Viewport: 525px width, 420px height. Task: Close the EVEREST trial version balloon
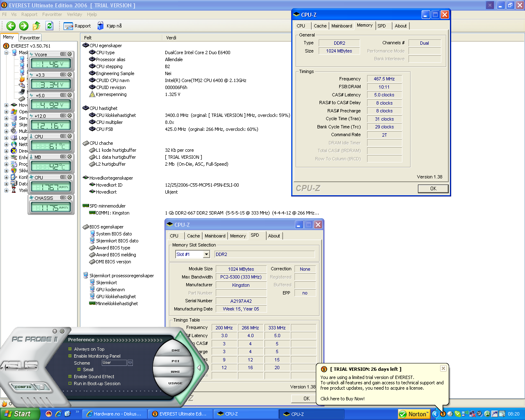[443, 368]
